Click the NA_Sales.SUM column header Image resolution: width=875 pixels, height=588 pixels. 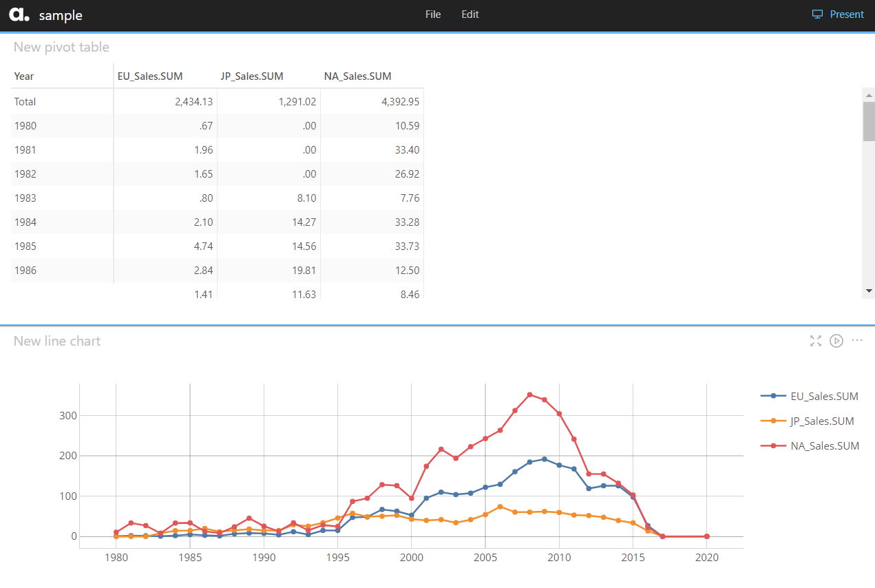(x=357, y=76)
